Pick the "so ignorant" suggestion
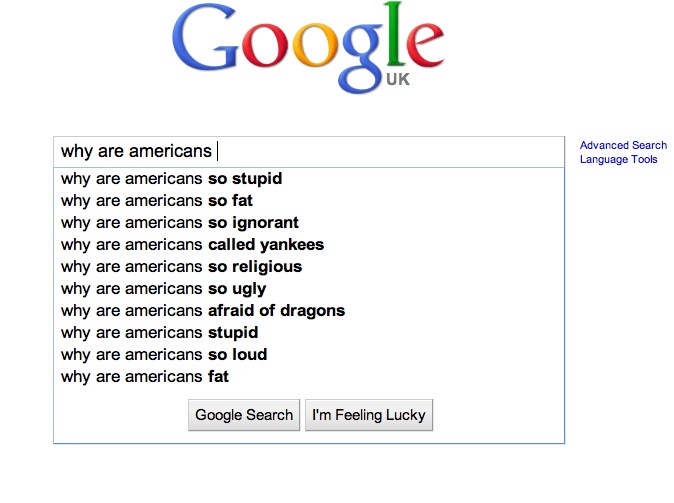This screenshot has height=503, width=674. [180, 223]
